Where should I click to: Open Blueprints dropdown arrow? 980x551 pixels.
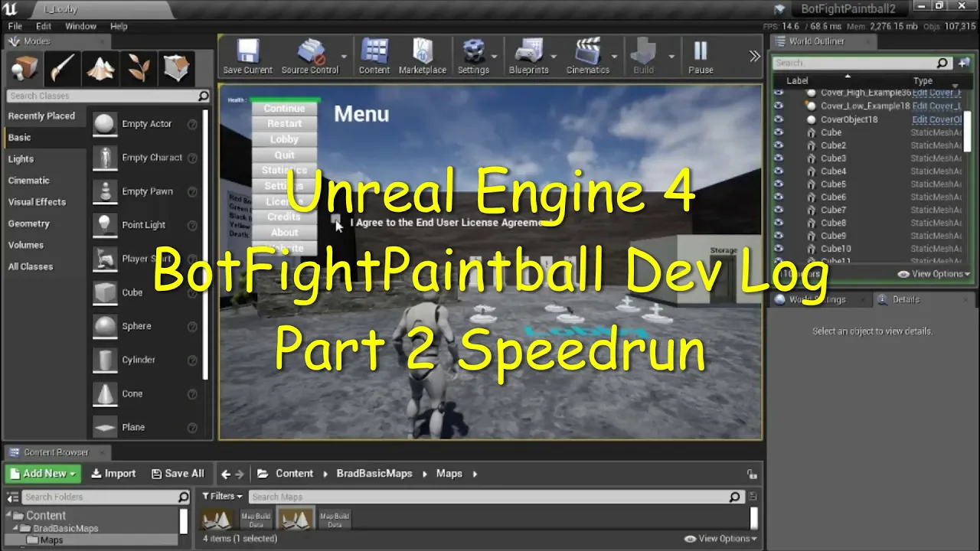[554, 57]
